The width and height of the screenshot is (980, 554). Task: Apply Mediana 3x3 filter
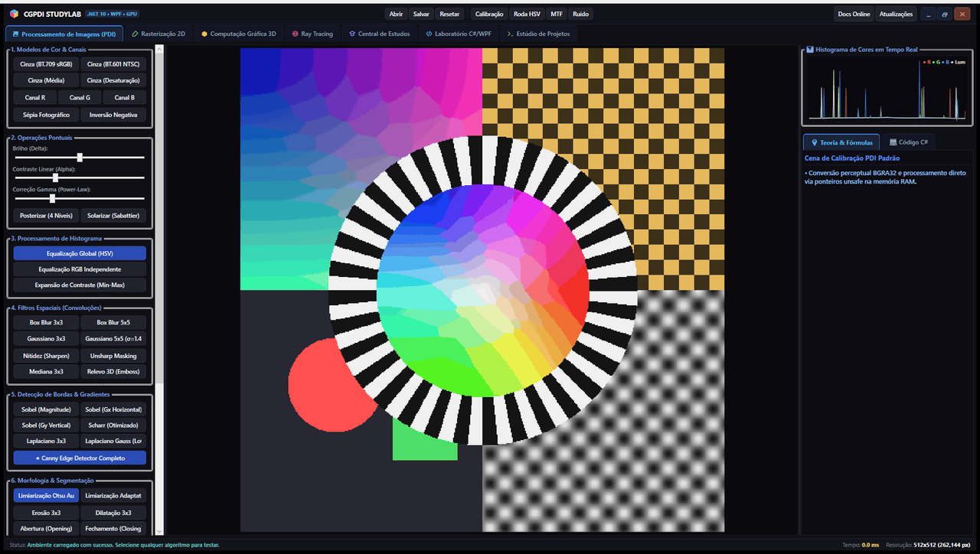point(44,372)
